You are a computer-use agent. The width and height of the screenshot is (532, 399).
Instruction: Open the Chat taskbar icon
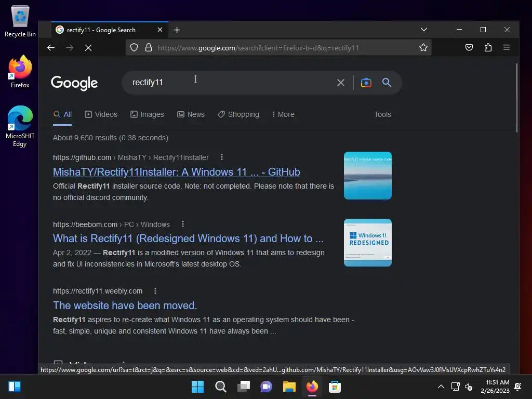point(267,387)
